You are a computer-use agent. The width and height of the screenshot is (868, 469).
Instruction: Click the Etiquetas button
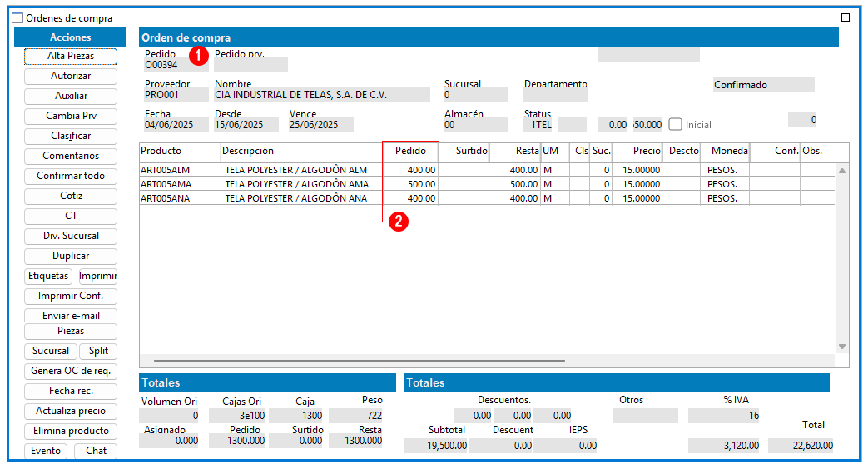tap(48, 276)
